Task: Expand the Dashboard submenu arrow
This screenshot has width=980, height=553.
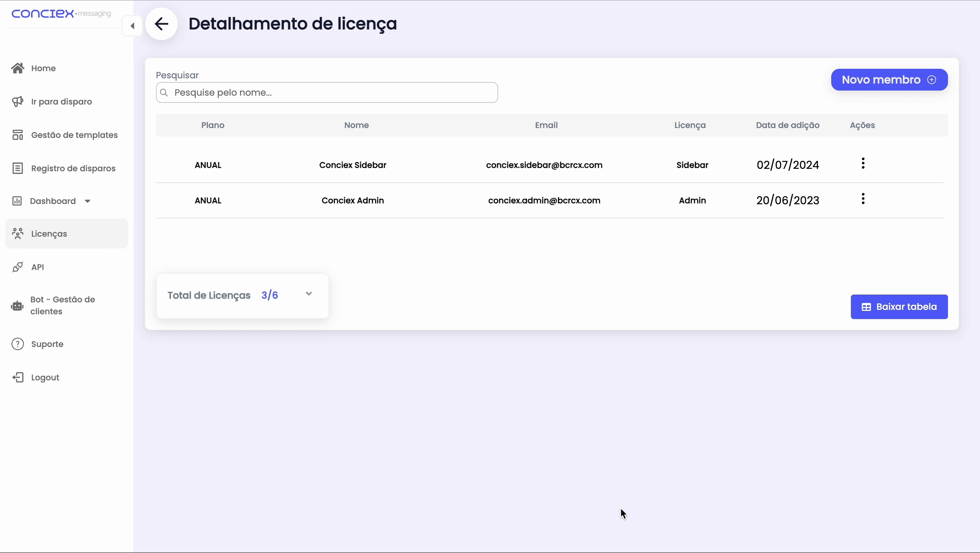Action: point(88,201)
